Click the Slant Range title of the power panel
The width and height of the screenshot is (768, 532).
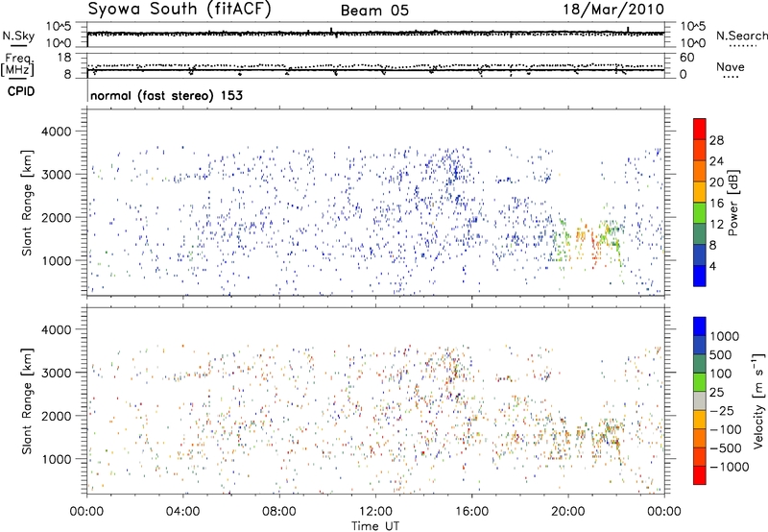[27, 203]
